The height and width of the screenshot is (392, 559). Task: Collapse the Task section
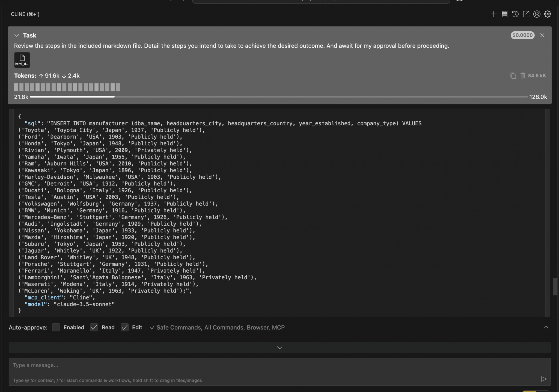tap(17, 35)
